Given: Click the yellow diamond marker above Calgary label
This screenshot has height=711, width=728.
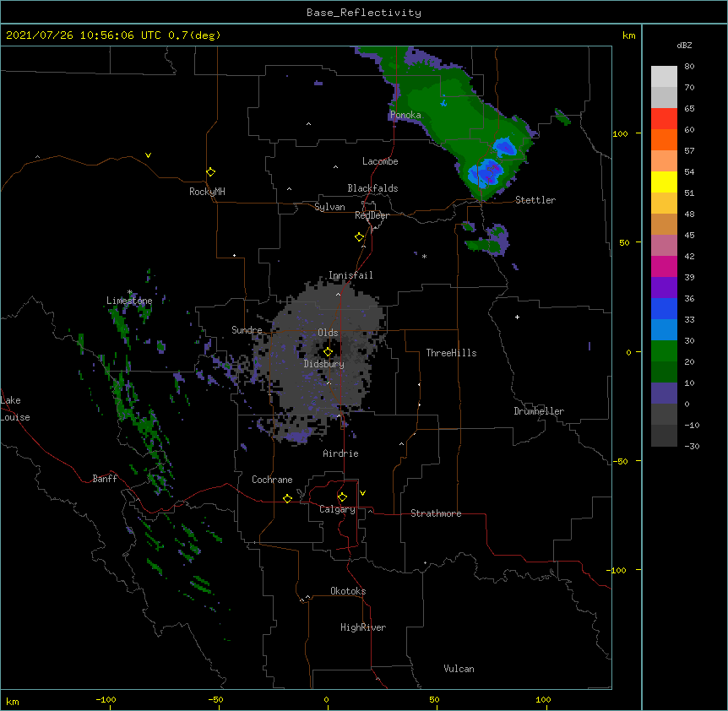Looking at the screenshot, I should pyautogui.click(x=342, y=497).
